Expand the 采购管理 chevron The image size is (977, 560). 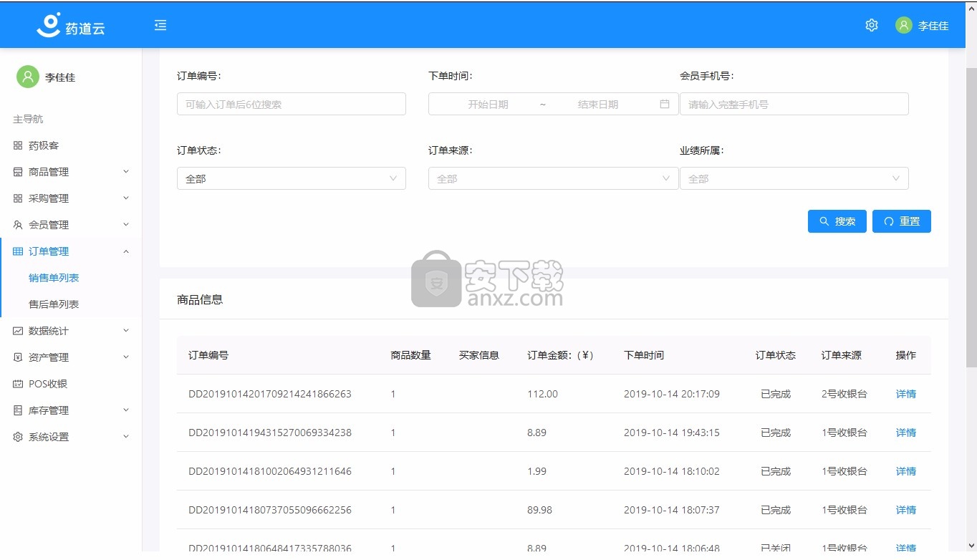tap(126, 198)
